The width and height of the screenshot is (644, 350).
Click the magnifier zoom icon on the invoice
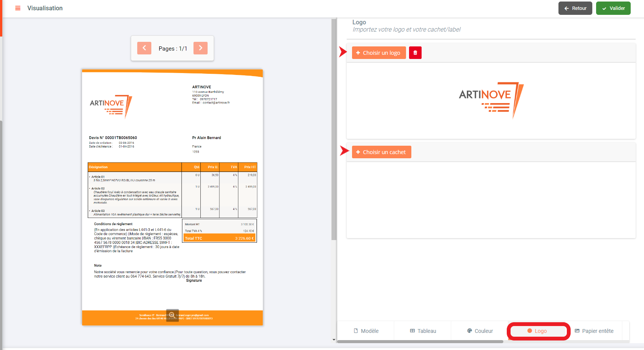(x=172, y=315)
